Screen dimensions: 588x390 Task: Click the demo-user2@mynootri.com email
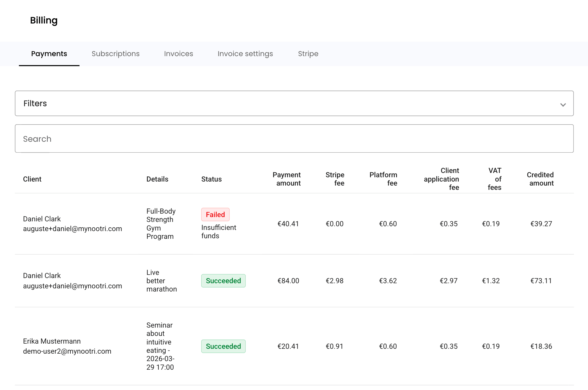[x=67, y=351]
